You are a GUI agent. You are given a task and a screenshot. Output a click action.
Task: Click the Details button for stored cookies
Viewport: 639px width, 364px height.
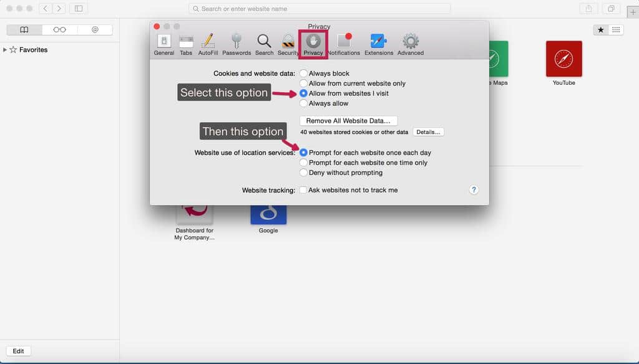(x=428, y=132)
